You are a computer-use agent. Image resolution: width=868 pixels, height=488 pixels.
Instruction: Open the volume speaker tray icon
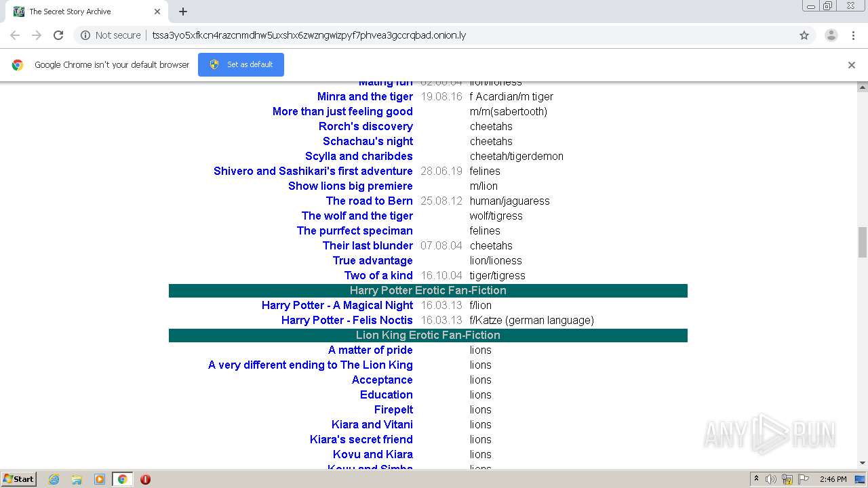(771, 479)
